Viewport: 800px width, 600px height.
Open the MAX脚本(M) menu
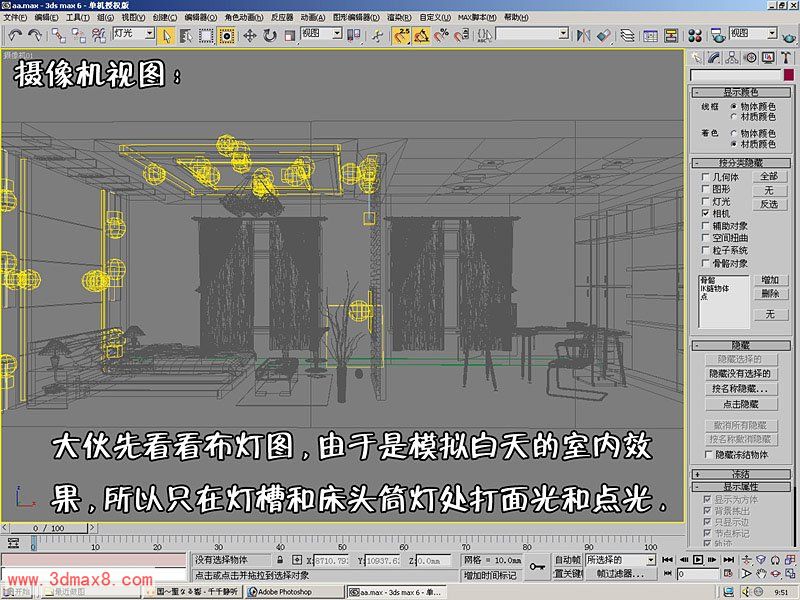(x=477, y=17)
